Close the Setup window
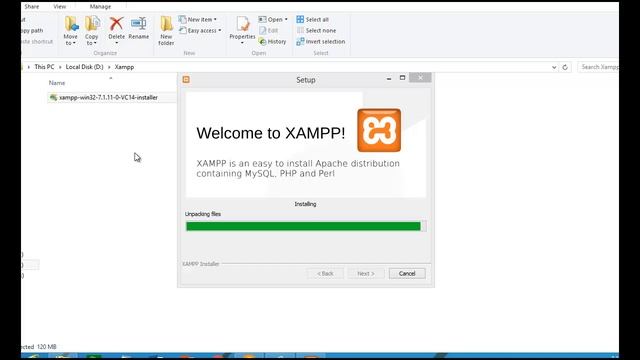 point(420,78)
